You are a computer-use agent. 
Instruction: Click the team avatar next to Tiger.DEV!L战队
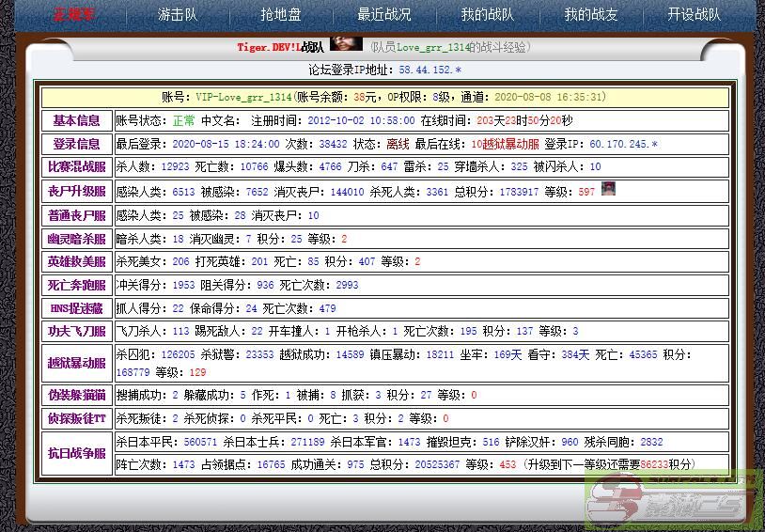[346, 45]
